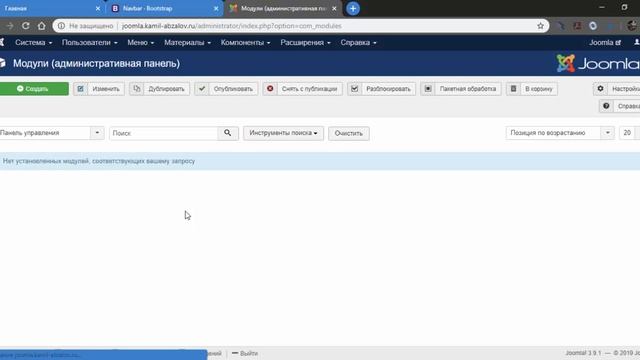Click Снять с публикации button

tap(302, 89)
